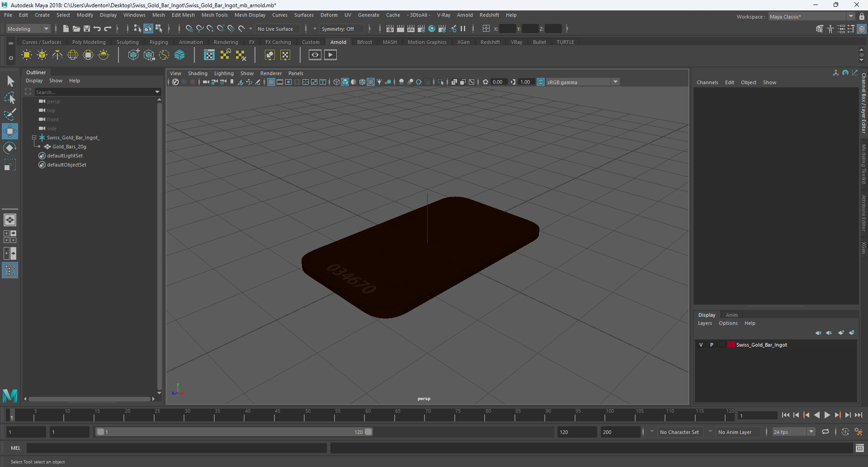Activate the Move tool in toolbox
Image resolution: width=868 pixels, height=467 pixels.
[10, 131]
